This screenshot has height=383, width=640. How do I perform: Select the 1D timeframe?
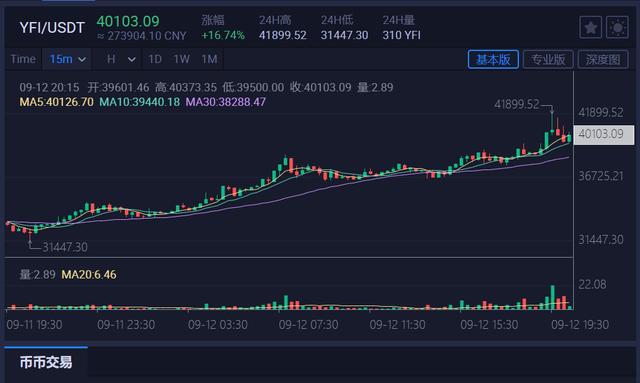pos(155,59)
